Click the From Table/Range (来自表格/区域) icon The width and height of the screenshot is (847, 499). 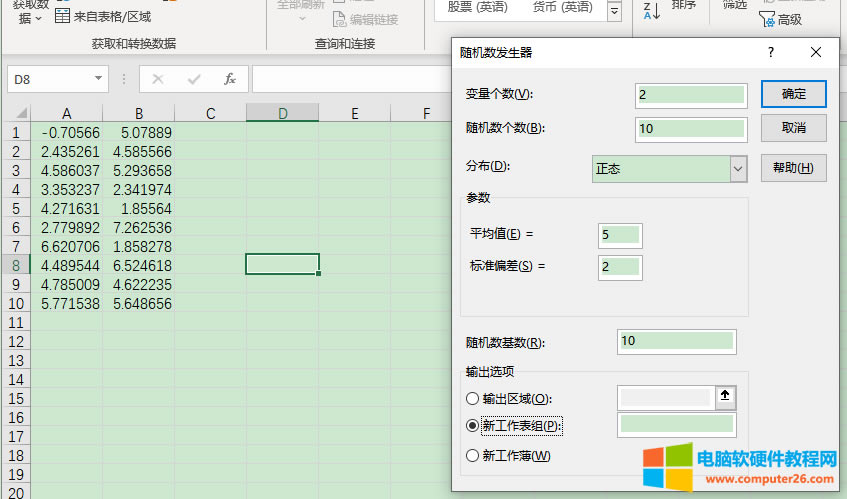coord(63,16)
